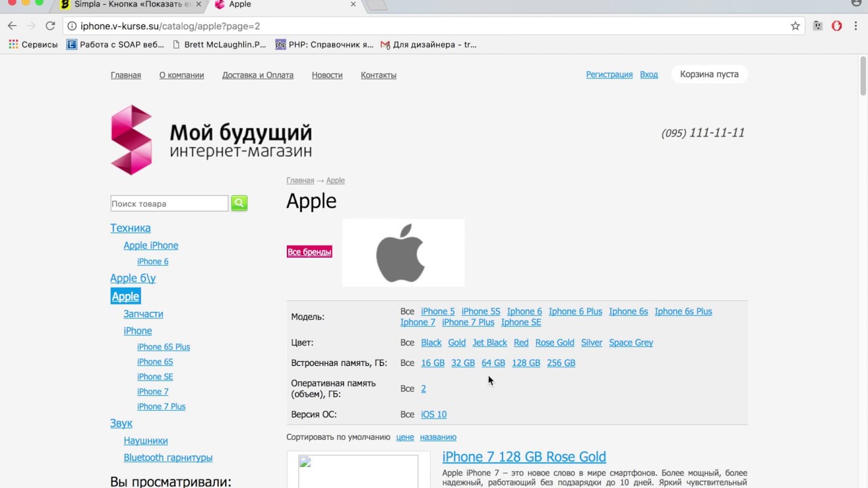Open the Сервисы apps bookmark
This screenshot has height=488, width=868.
pos(33,45)
